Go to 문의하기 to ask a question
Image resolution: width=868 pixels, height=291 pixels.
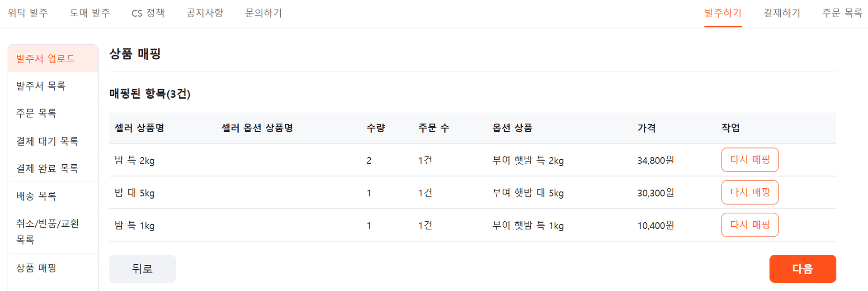pos(263,13)
